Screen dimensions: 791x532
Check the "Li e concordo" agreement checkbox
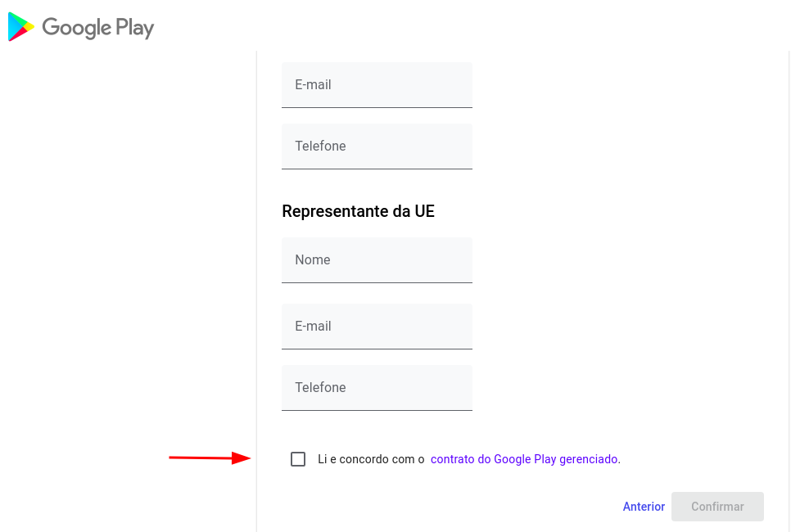click(x=298, y=459)
